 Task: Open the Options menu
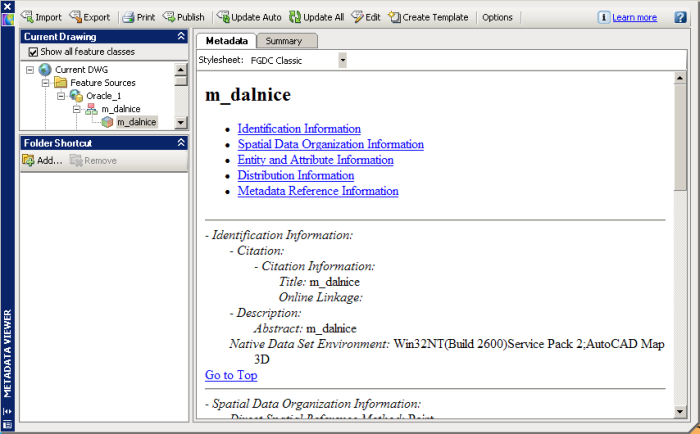[497, 17]
